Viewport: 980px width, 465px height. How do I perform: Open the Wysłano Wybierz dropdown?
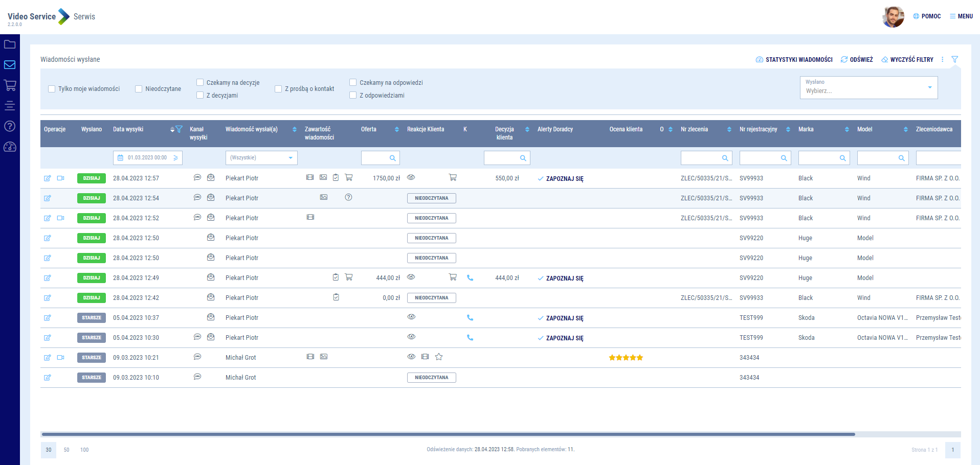pos(868,88)
